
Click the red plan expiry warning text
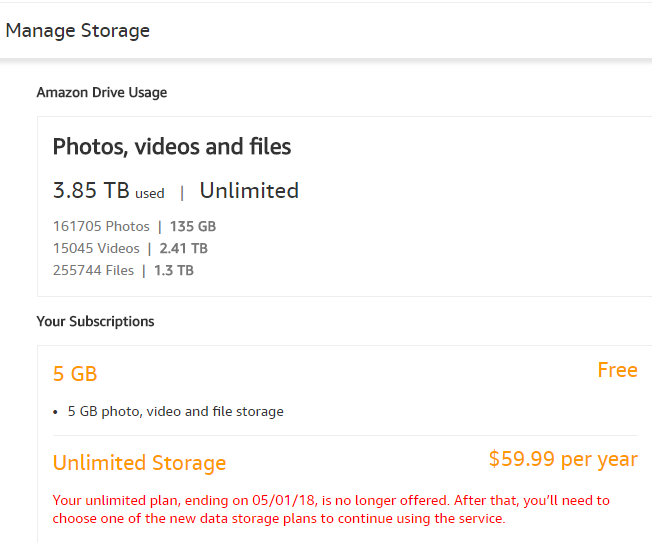(330, 509)
